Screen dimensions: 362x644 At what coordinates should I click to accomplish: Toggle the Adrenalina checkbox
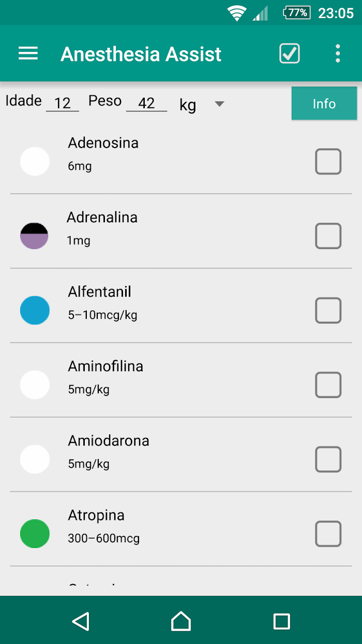coord(328,236)
